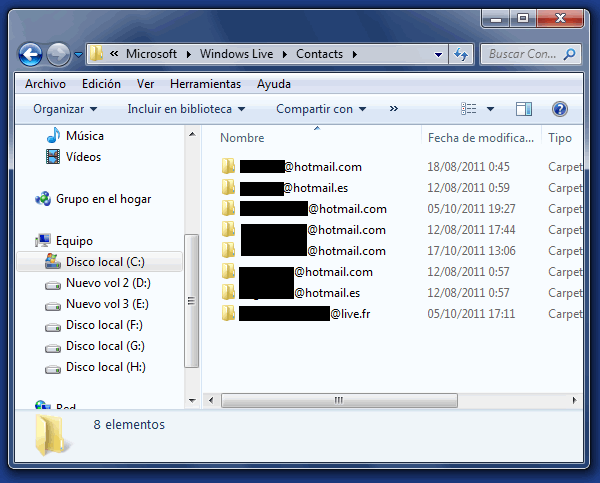Expand the Compartir con dropdown
This screenshot has width=600, height=483.
[x=321, y=109]
